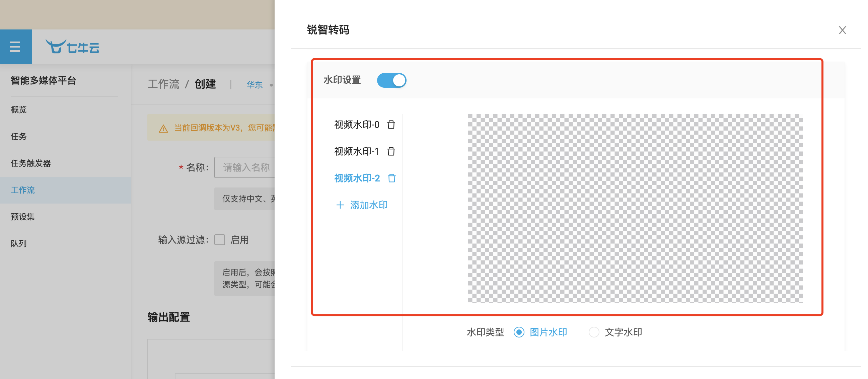Select the 图片水印 radio button
The image size is (868, 379).
[519, 332]
